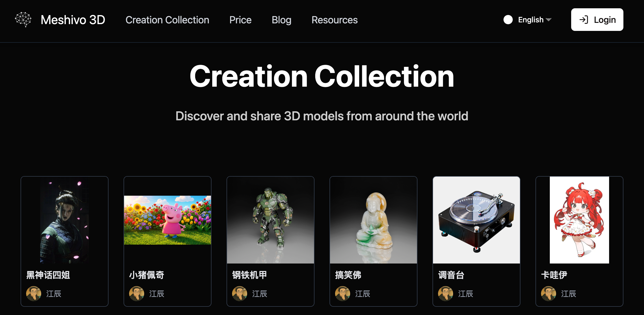
Task: Open the jade Buddha 搞笑佛 thumbnail
Action: point(373,220)
